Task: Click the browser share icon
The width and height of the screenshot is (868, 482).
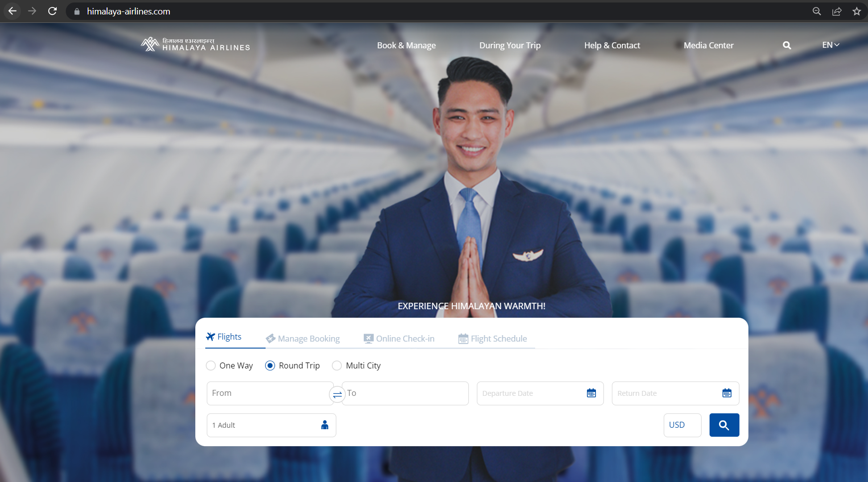Action: 837,11
